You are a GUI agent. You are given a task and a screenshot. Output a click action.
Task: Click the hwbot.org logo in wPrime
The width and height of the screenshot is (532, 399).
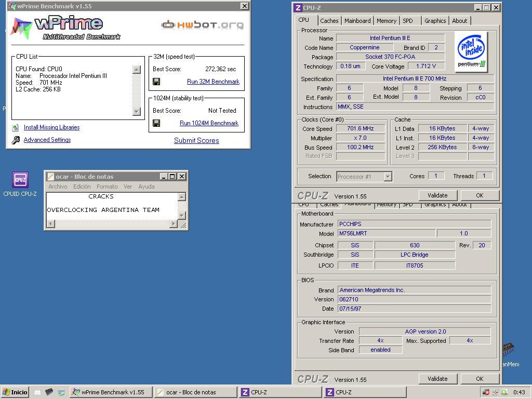tap(202, 25)
